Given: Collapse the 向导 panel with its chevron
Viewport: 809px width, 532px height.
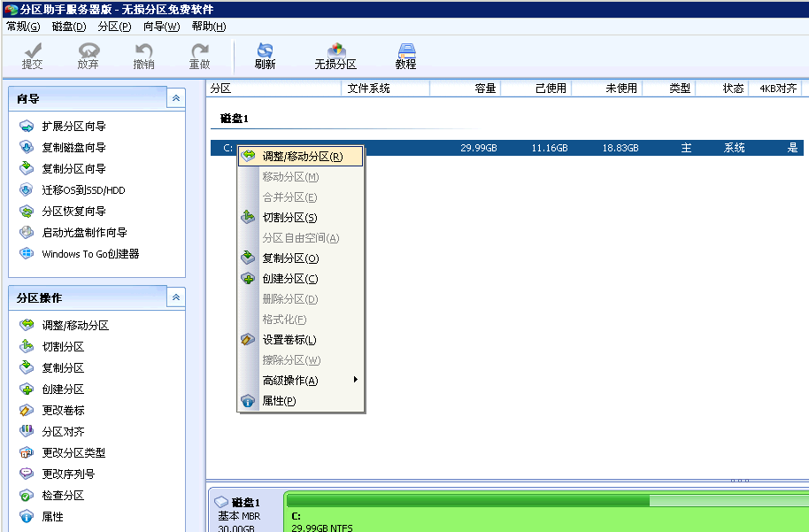Looking at the screenshot, I should click(176, 98).
